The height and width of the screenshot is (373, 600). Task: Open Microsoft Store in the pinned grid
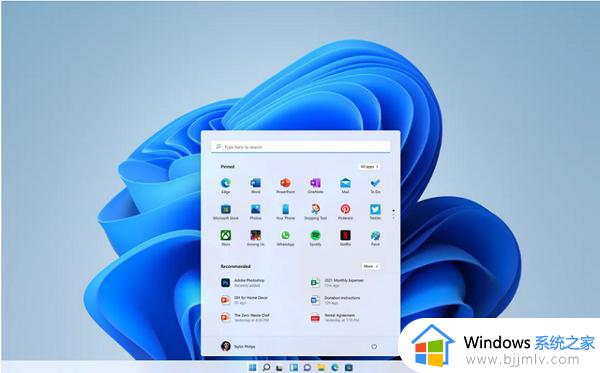[226, 212]
